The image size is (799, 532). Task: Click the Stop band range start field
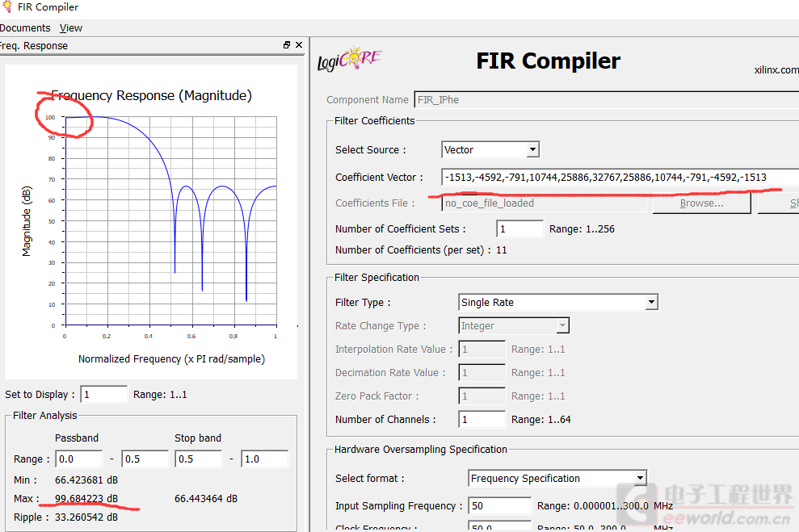[x=199, y=459]
